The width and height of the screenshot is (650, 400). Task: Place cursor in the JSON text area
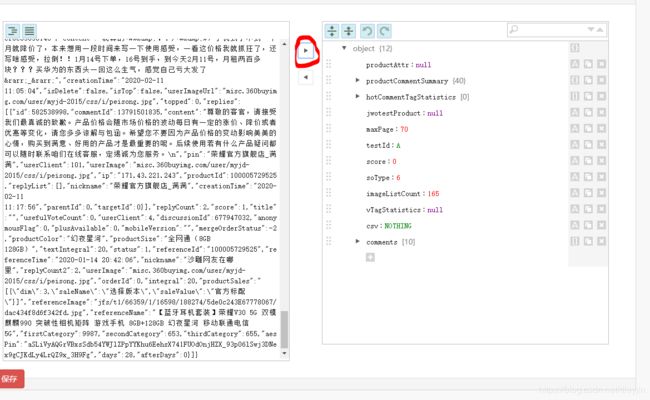coord(141,199)
